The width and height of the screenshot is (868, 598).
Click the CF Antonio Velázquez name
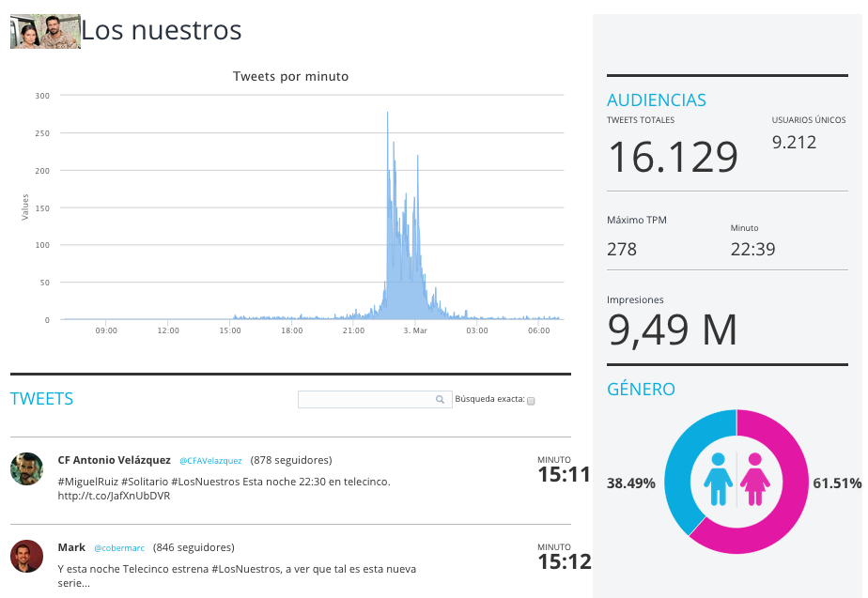point(114,460)
